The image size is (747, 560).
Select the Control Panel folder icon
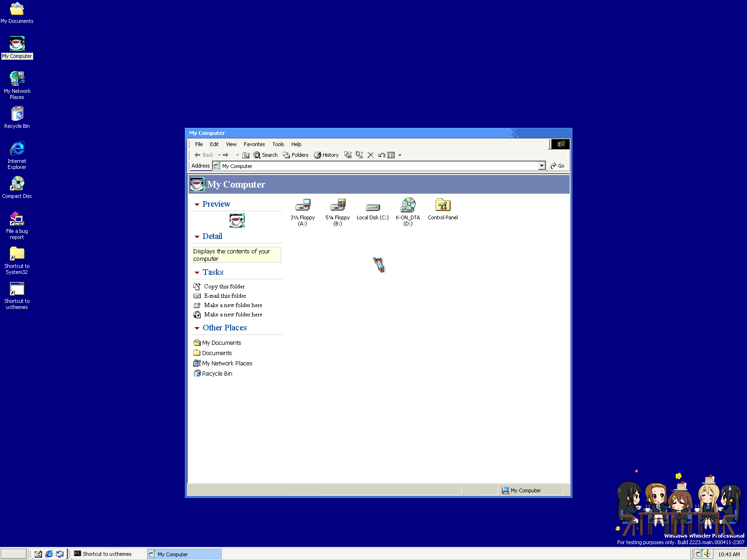pyautogui.click(x=443, y=205)
